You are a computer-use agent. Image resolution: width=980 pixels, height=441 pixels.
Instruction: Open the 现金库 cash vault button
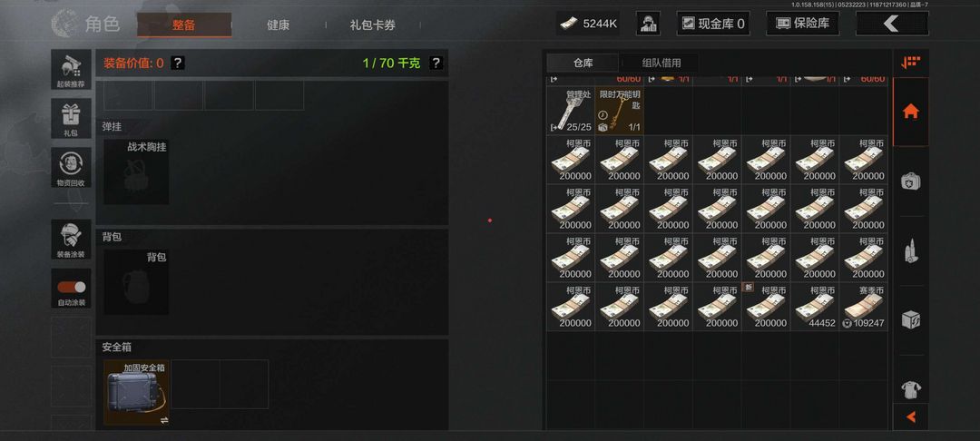click(x=713, y=24)
